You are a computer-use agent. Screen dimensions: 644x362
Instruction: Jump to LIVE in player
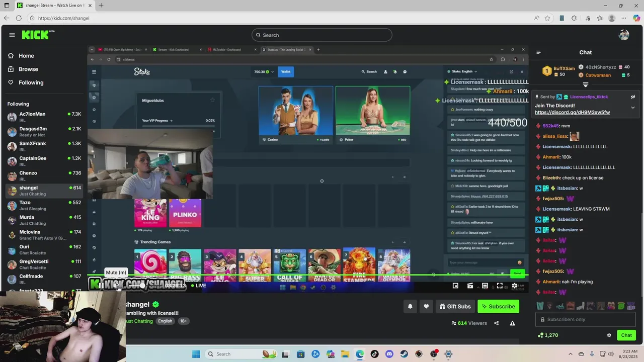[x=198, y=286]
